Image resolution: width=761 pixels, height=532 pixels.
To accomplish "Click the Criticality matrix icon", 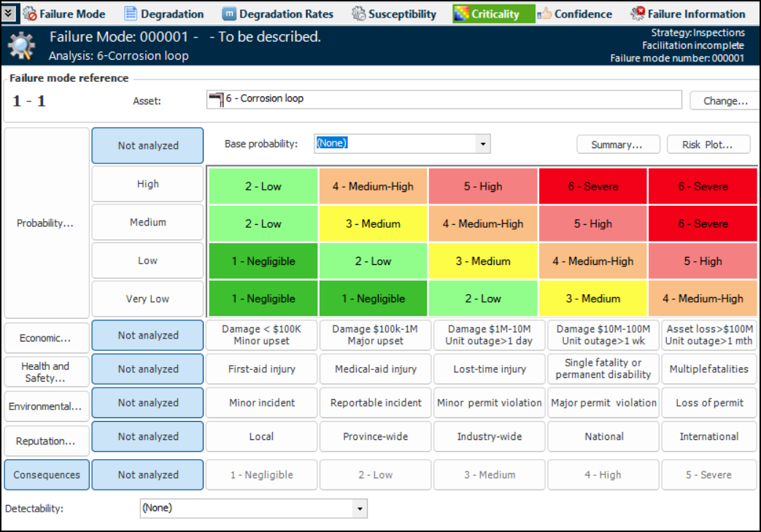I will click(x=462, y=13).
